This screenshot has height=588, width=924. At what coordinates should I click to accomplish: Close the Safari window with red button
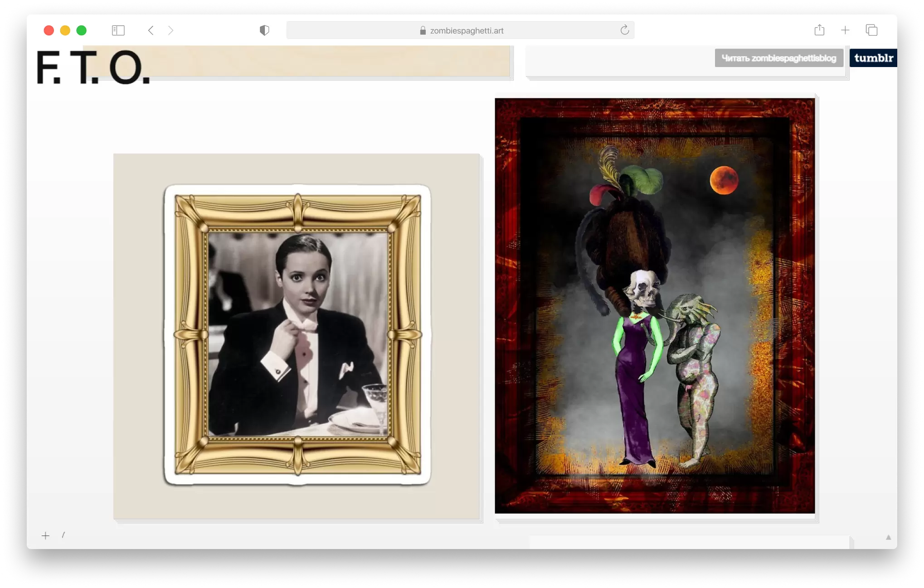pyautogui.click(x=49, y=30)
